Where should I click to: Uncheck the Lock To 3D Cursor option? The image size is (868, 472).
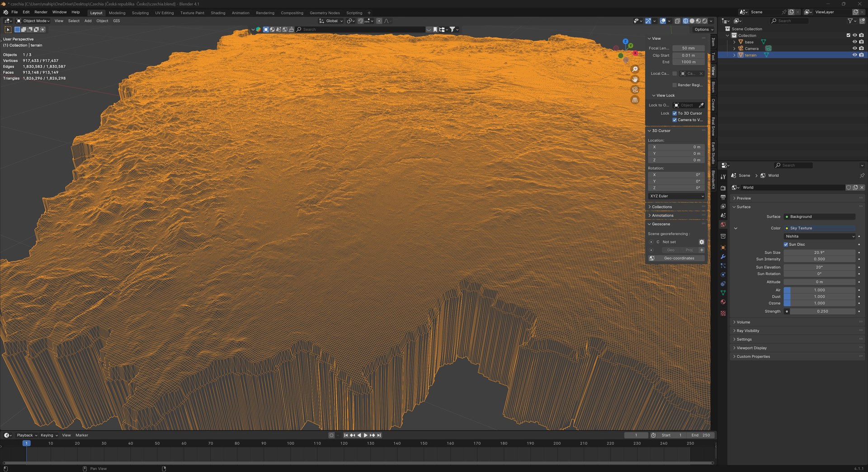click(675, 113)
